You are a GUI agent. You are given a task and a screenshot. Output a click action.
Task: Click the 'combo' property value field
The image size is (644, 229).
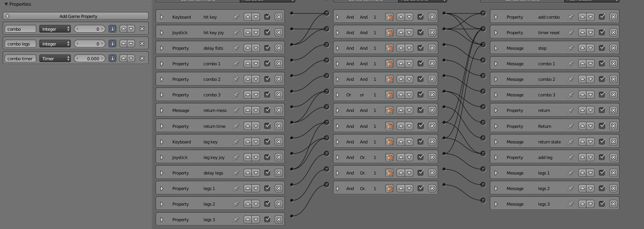89,29
